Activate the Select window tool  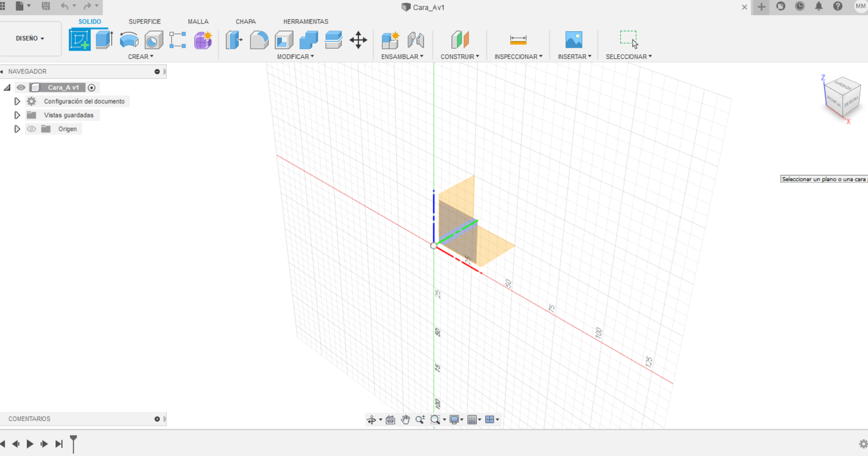coord(629,40)
